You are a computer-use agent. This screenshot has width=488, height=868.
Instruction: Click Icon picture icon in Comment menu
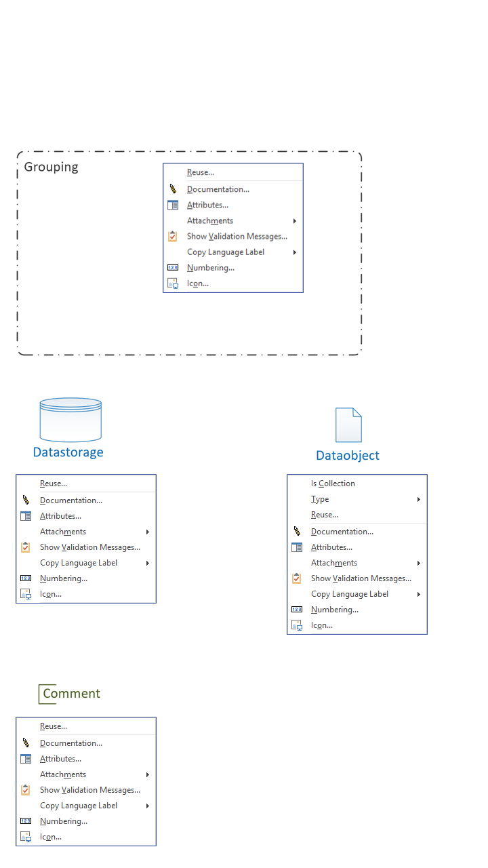tap(26, 837)
